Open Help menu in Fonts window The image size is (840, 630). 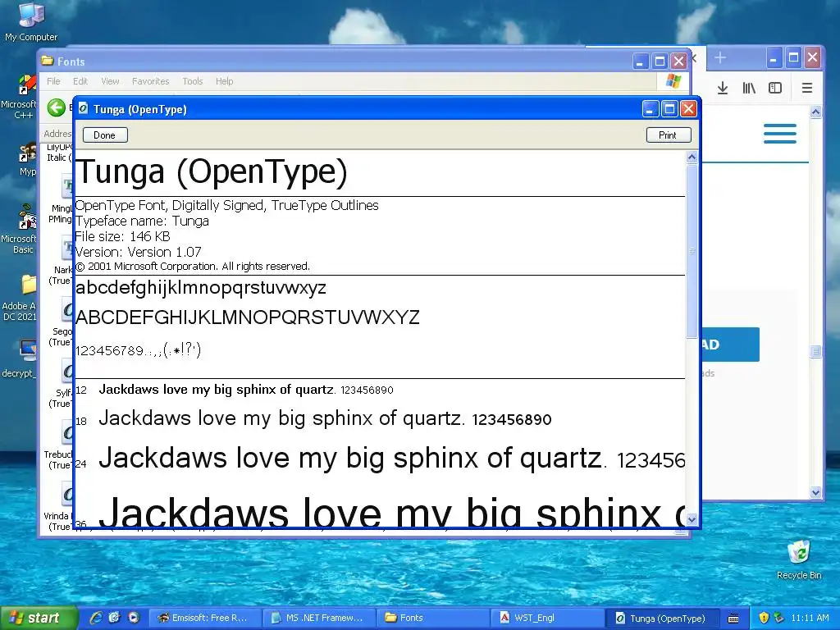pos(225,81)
